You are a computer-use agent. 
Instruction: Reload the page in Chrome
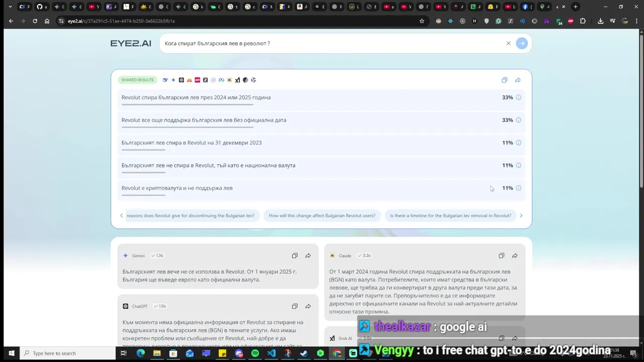pyautogui.click(x=35, y=21)
